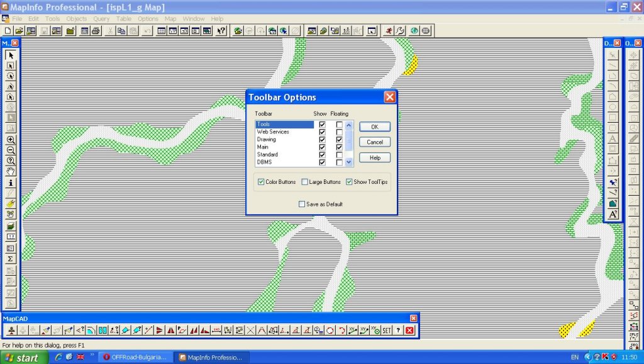Click the Sum statistics tool icon
Image resolution: width=644 pixels, height=364 pixels.
pyautogui.click(x=11, y=259)
